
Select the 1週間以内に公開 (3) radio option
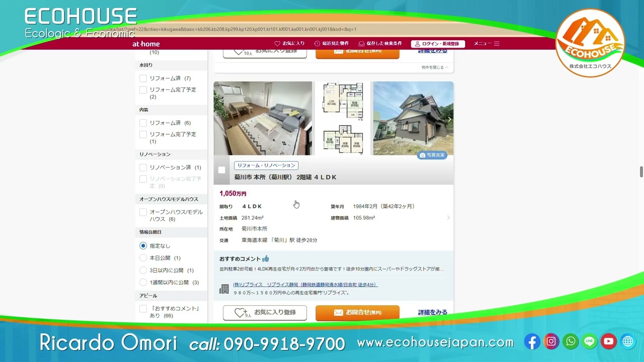[x=143, y=283]
